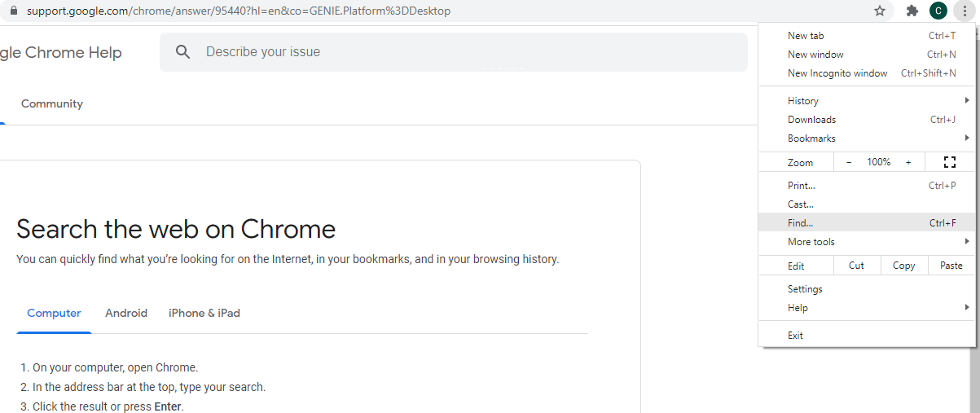Bookmark this page with star icon

(880, 11)
